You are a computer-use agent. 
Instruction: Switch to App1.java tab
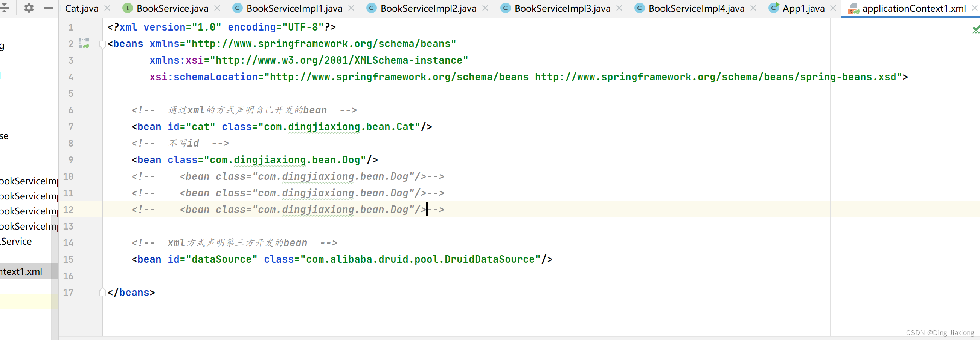(803, 8)
